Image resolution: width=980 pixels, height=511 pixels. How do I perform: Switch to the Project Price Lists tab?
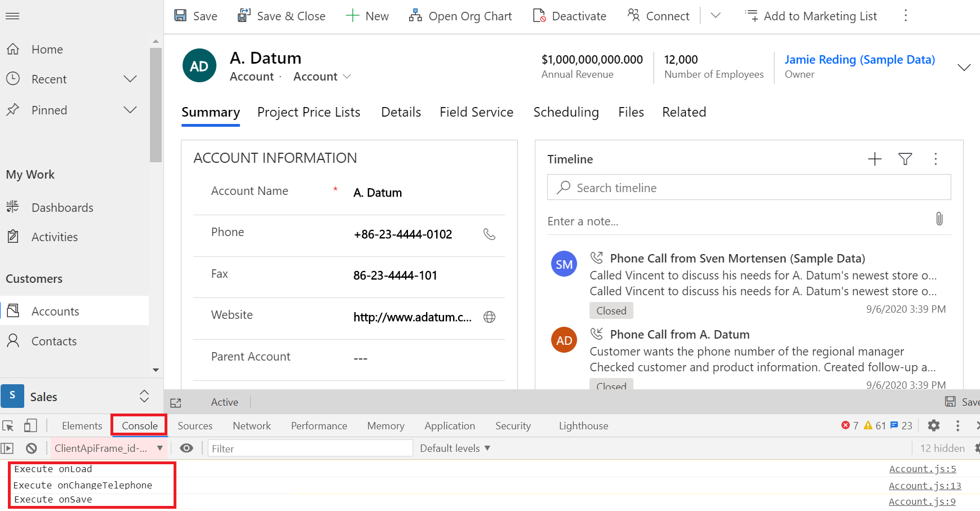tap(309, 112)
